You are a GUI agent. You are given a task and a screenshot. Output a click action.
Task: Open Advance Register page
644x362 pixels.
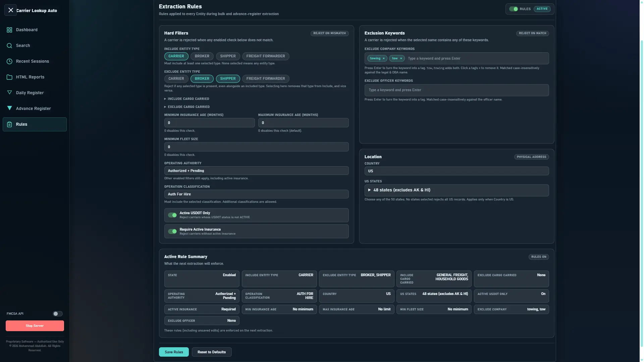[35, 109]
